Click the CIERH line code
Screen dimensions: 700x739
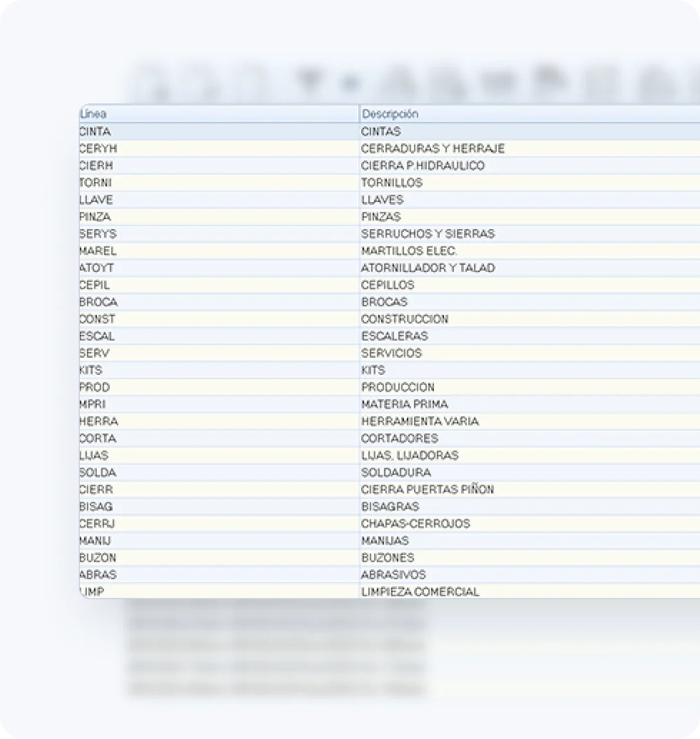97,166
